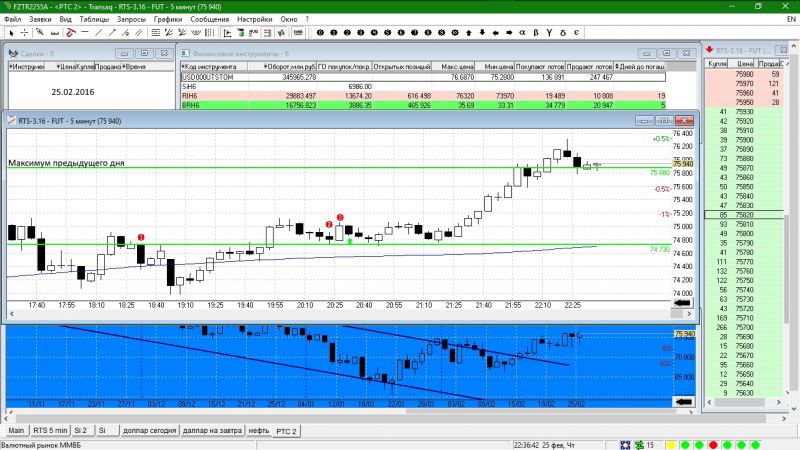Viewport: 800px width, 450px height.
Task: Open the Файл menu
Action: (x=12, y=19)
